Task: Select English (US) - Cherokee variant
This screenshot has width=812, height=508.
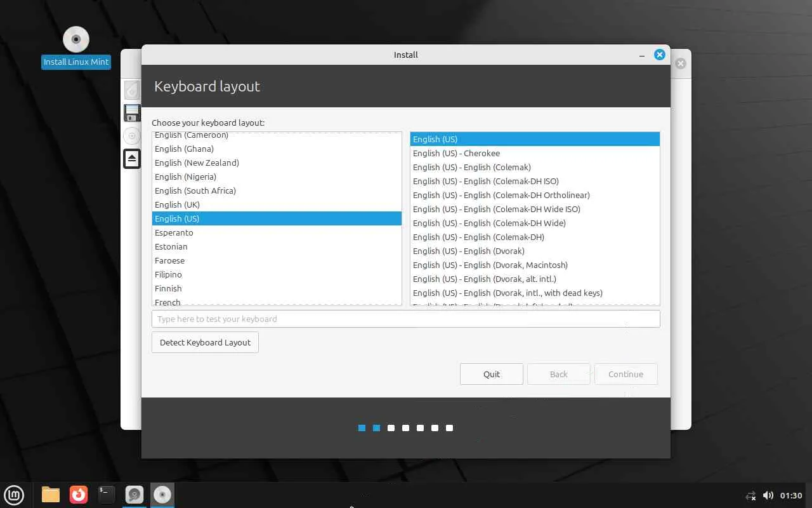Action: tap(535, 153)
